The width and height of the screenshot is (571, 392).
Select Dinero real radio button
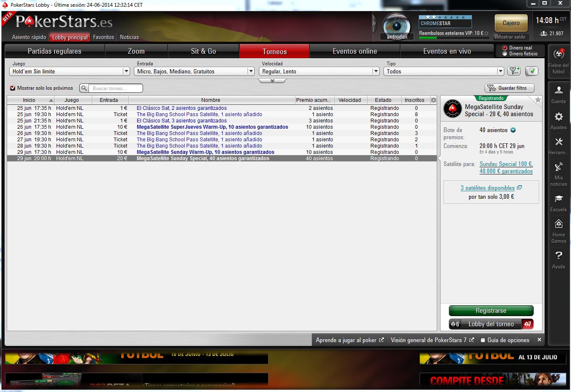click(x=505, y=48)
